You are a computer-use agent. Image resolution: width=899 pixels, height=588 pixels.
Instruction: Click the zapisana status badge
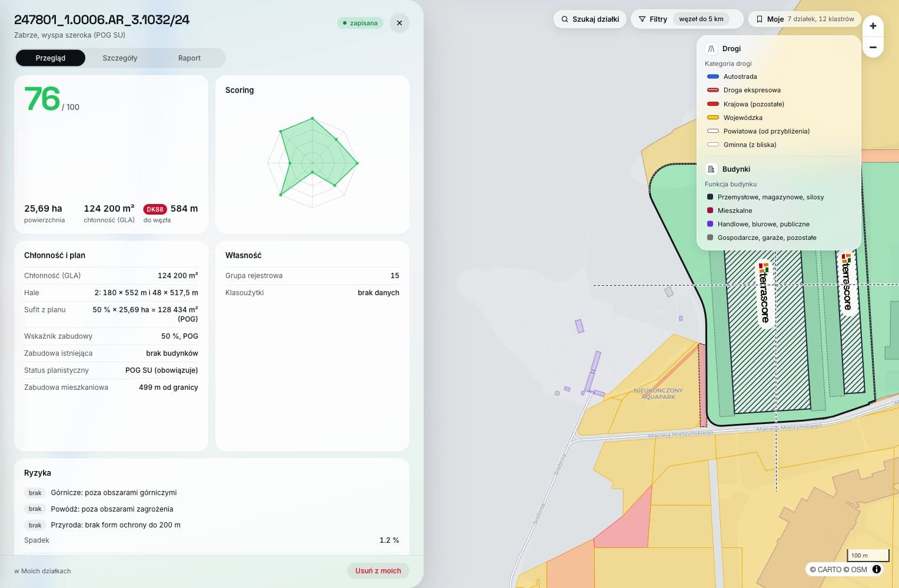(360, 23)
